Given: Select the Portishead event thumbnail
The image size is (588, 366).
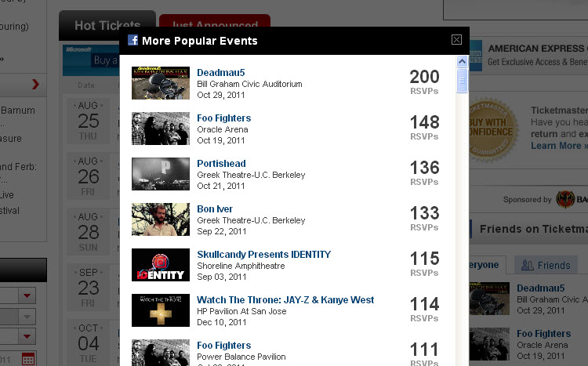Looking at the screenshot, I should pyautogui.click(x=161, y=174).
